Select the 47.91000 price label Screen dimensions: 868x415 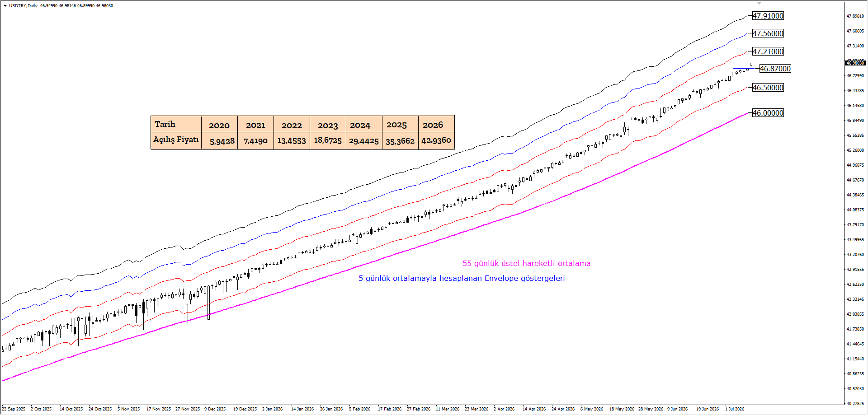(x=768, y=16)
